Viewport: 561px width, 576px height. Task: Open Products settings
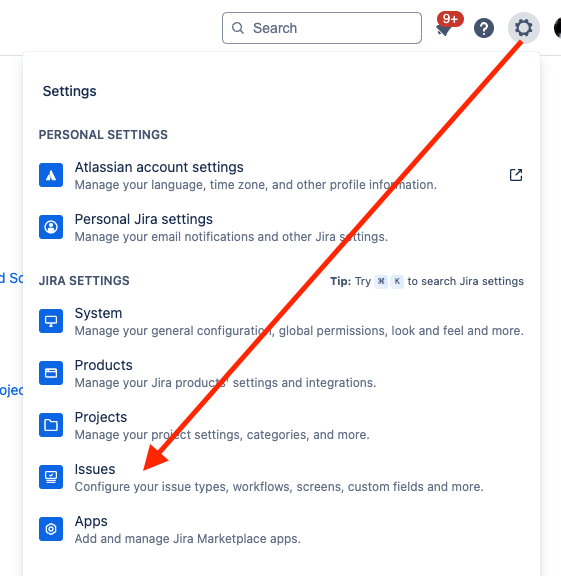pyautogui.click(x=281, y=373)
